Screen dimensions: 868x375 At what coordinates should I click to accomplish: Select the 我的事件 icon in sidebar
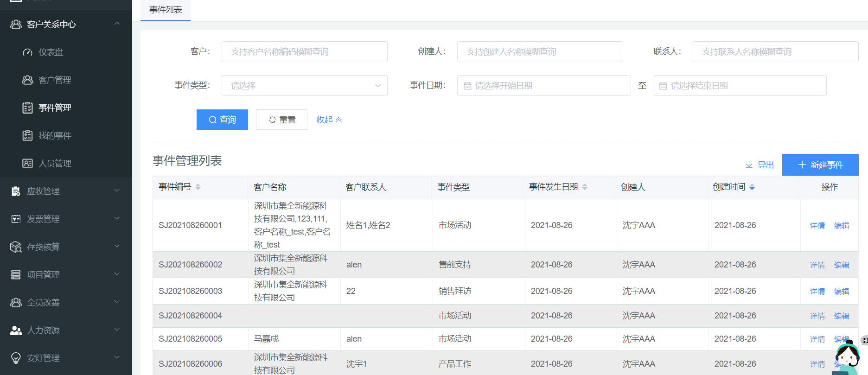click(x=27, y=136)
